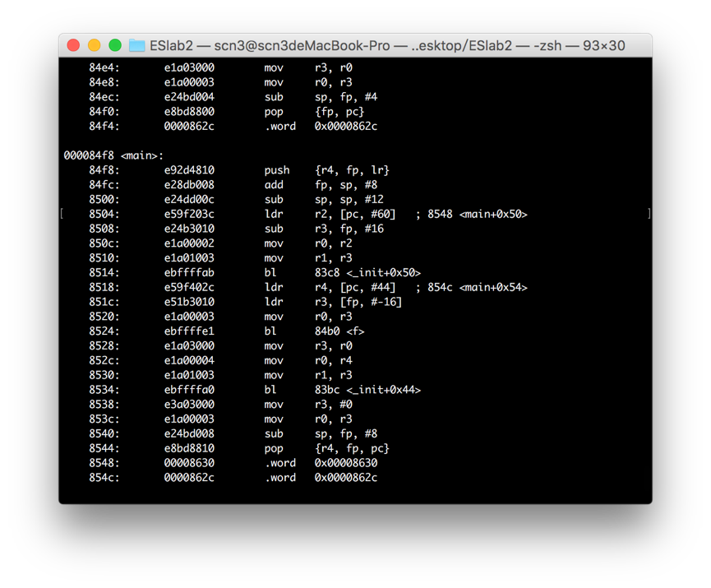This screenshot has width=711, height=588.
Task: Click the 'sub r3, fp, #16' instruction
Action: (324, 229)
